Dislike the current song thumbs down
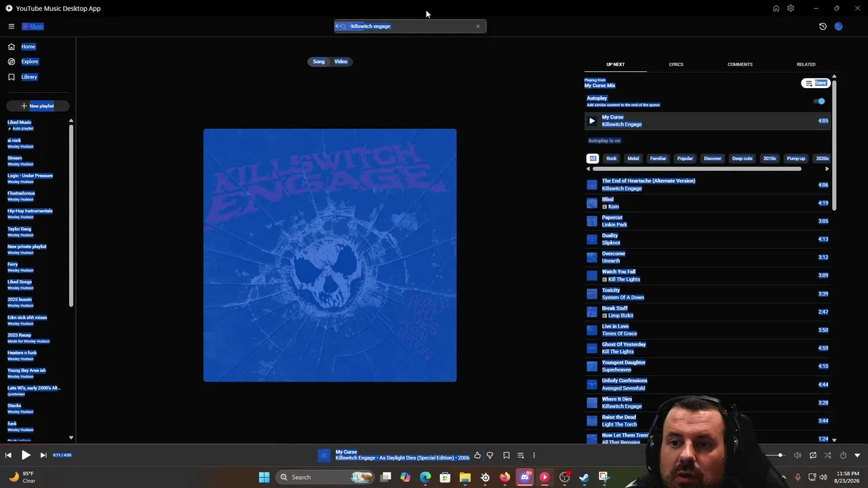 point(490,455)
